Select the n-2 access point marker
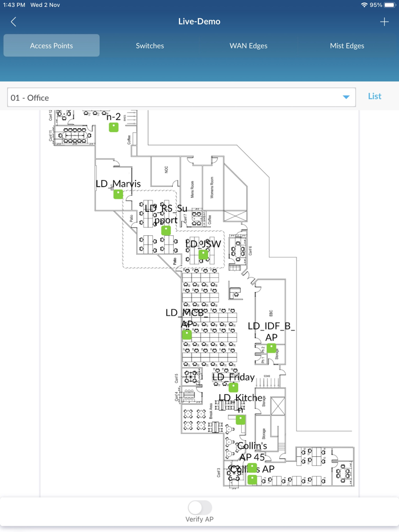The image size is (399, 532). [x=113, y=127]
